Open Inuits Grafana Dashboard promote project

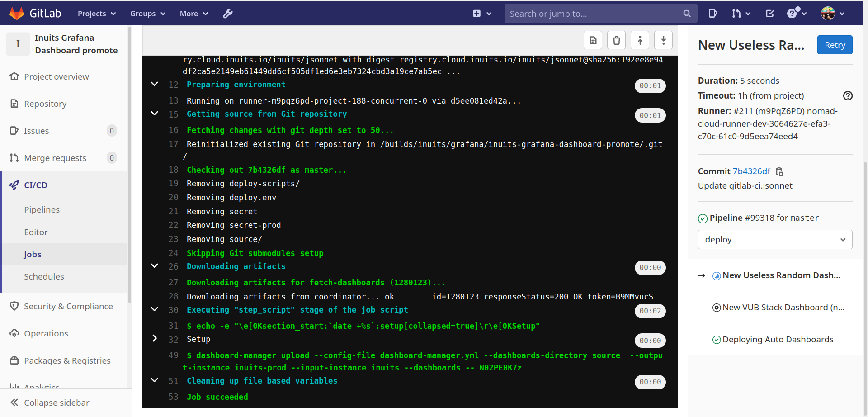point(76,44)
